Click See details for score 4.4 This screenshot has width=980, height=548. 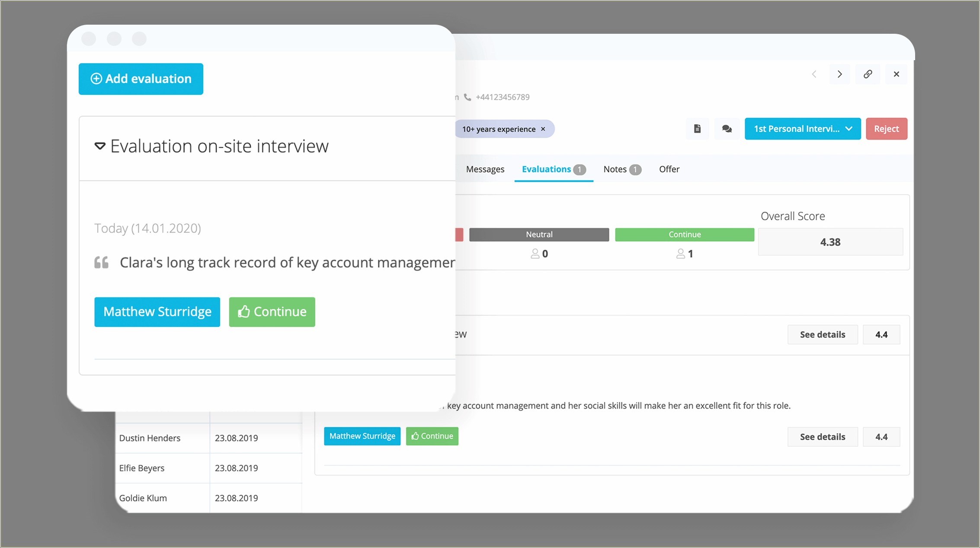pos(823,334)
